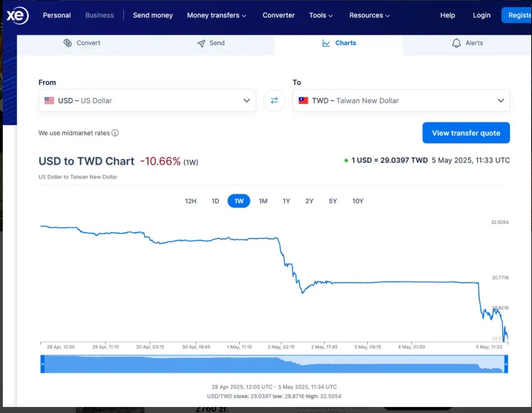Screen dimensions: 532x413
Task: Click View transfer quote button
Action: click(x=466, y=133)
